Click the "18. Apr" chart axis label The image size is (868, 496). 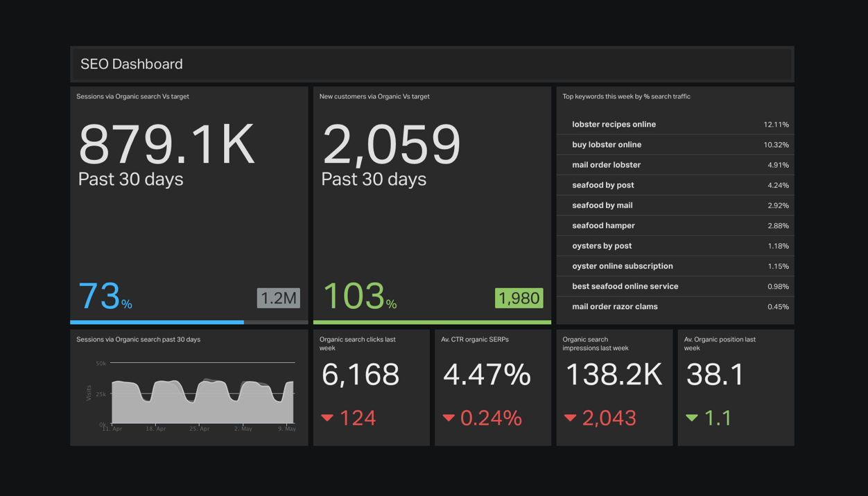tap(156, 429)
